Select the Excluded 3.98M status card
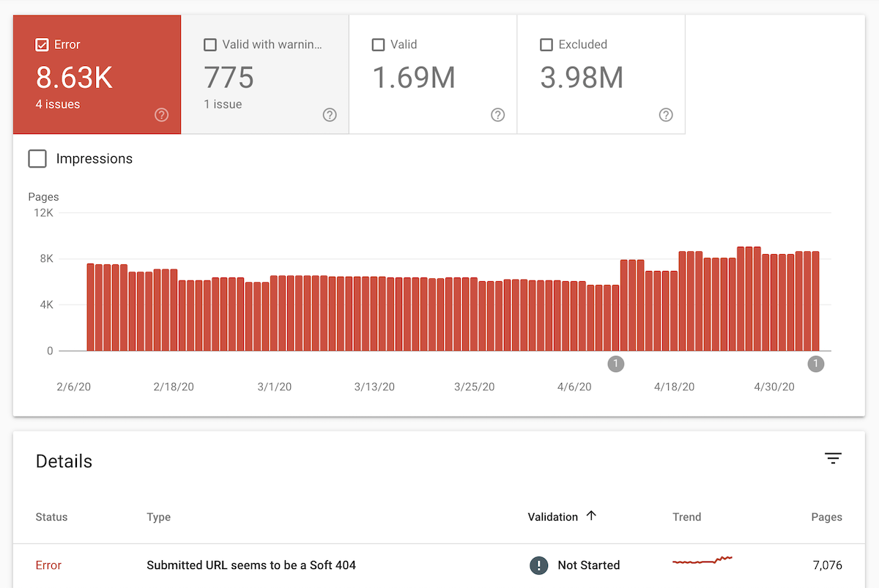 tap(601, 75)
